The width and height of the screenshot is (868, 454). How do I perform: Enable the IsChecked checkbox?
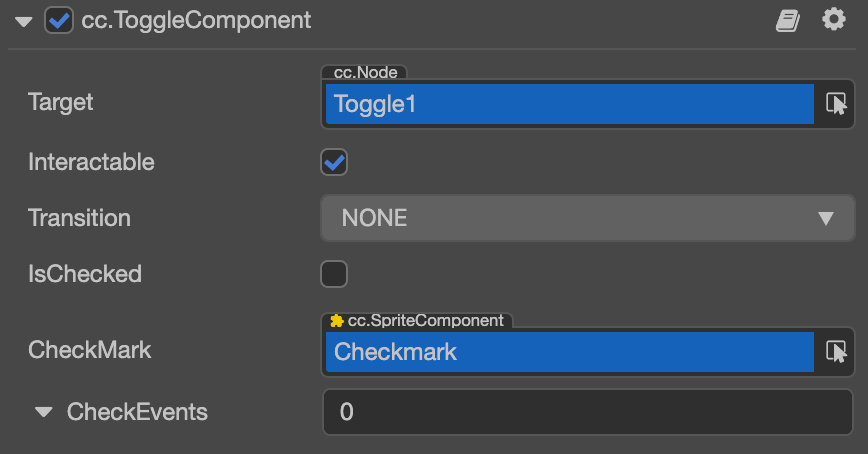(334, 274)
